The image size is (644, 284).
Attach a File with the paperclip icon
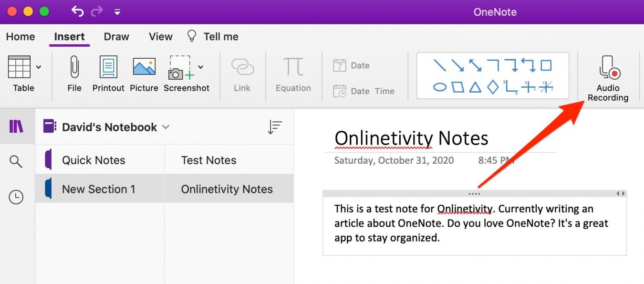pos(74,74)
